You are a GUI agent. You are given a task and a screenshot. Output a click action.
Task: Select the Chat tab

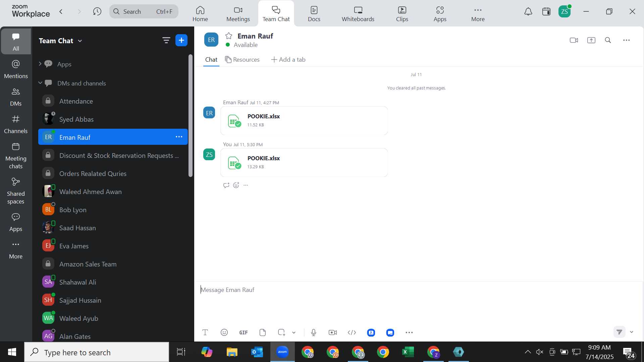coord(211,60)
